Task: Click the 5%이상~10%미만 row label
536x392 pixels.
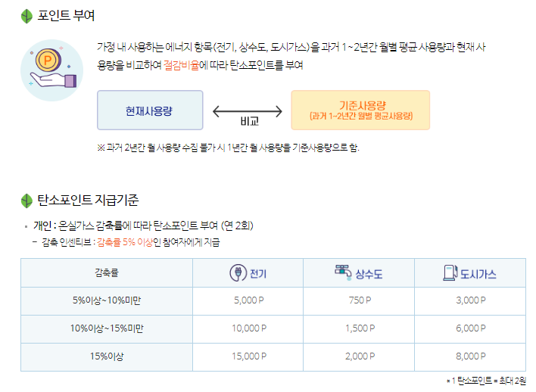Action: [107, 300]
